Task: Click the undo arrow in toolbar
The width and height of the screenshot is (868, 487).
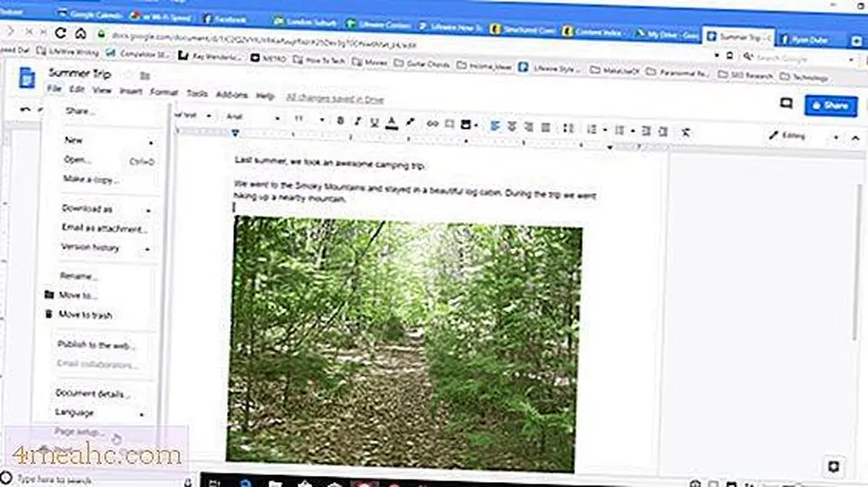Action: (x=25, y=110)
